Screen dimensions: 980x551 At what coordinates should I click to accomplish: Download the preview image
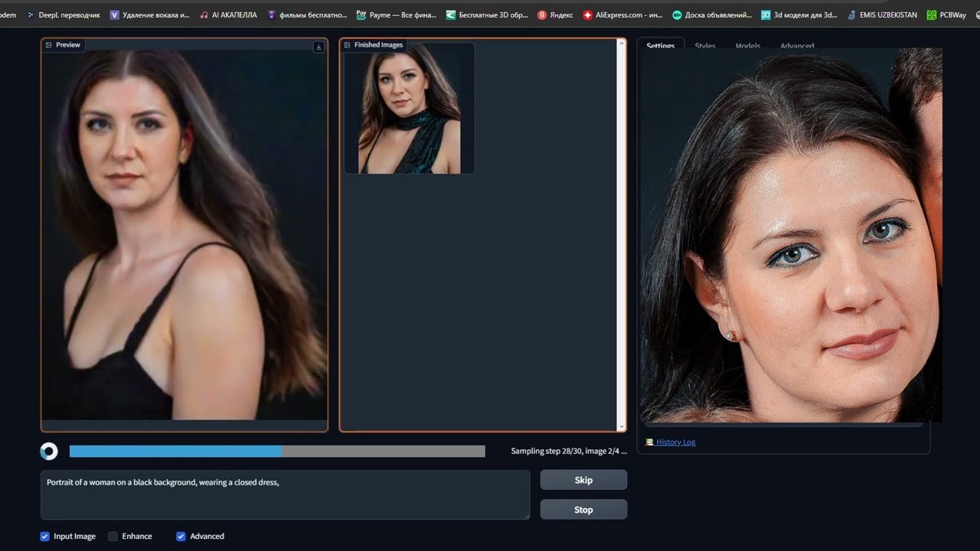coord(318,47)
